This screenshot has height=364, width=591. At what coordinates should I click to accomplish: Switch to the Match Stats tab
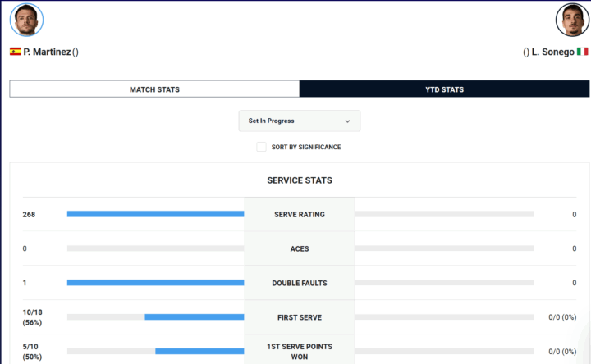click(x=154, y=89)
